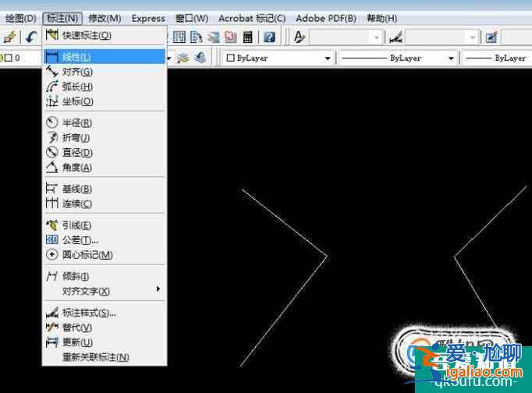Expand the dimension style dropdown
Image resolution: width=532 pixels, height=393 pixels.
click(x=472, y=37)
